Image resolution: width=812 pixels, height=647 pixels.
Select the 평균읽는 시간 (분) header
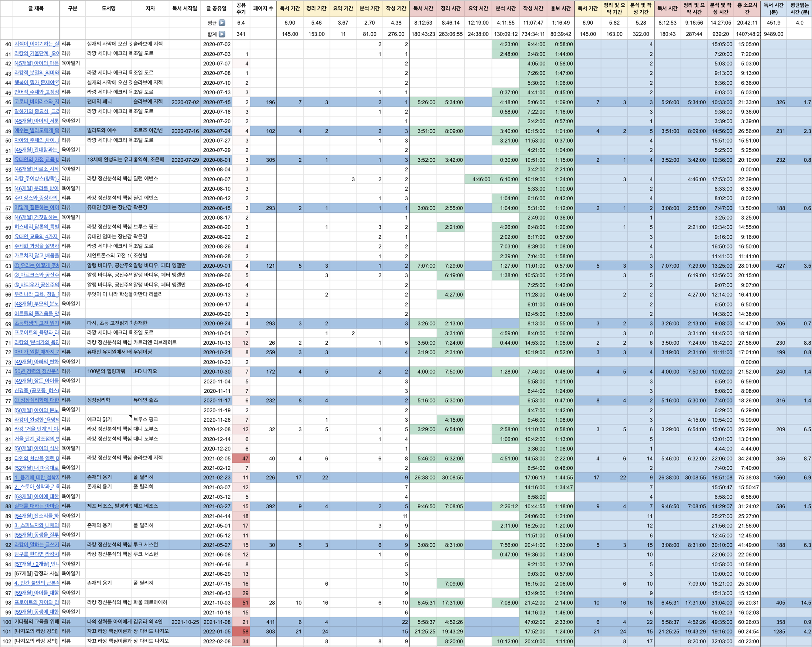pyautogui.click(x=799, y=8)
